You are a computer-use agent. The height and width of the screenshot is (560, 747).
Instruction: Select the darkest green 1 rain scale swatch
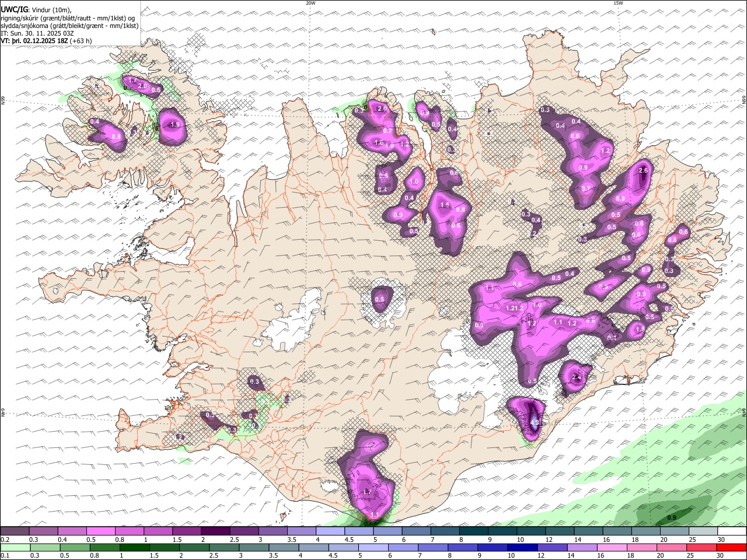[x=134, y=547]
